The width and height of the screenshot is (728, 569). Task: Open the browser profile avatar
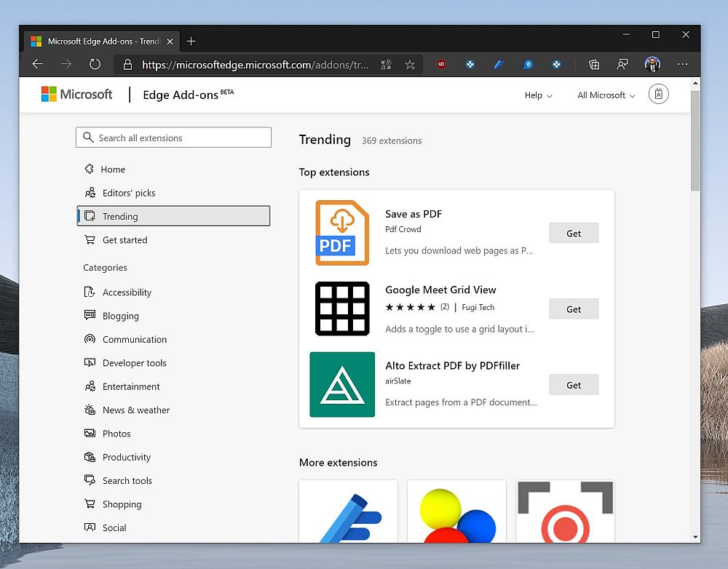tap(652, 64)
